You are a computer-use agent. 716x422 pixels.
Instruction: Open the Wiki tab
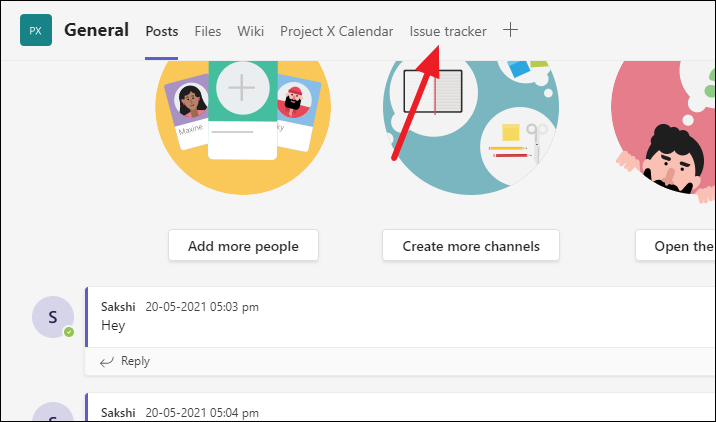(x=250, y=31)
